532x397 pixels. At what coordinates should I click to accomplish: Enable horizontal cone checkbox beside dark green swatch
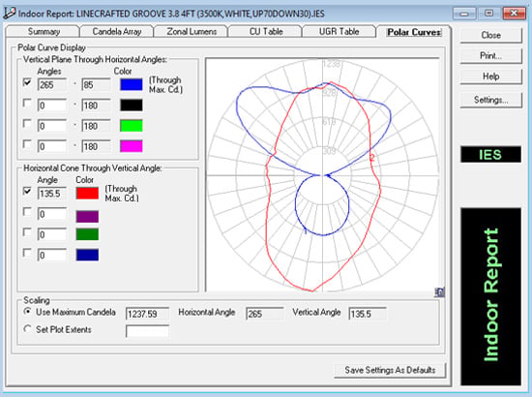point(27,232)
